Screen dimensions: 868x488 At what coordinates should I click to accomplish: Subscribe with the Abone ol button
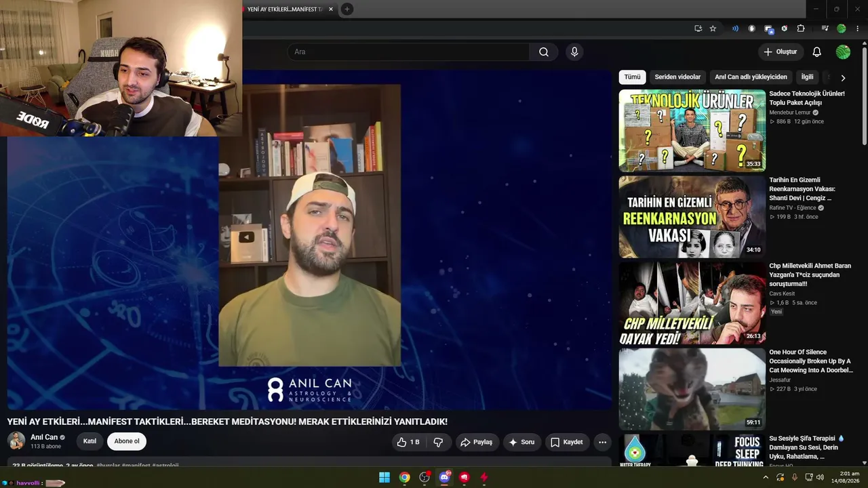(127, 441)
